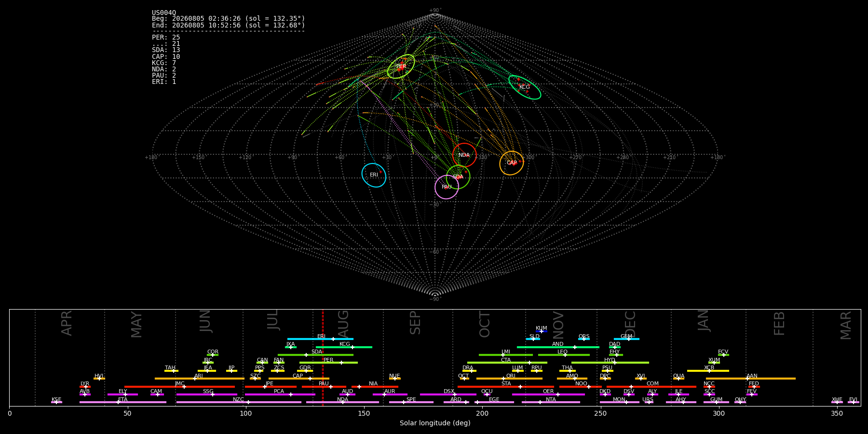Select the green SDA radiant circle
Image resolution: width=868 pixels, height=434 pixels.
(458, 177)
